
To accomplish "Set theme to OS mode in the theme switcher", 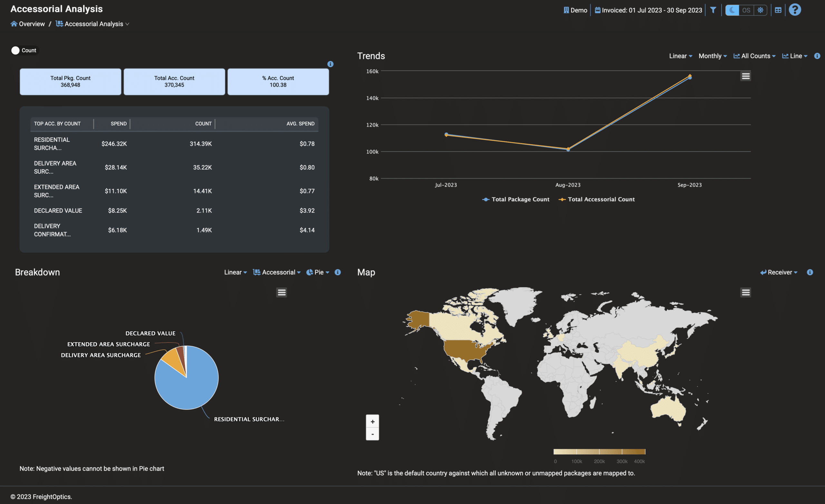I will pyautogui.click(x=746, y=10).
